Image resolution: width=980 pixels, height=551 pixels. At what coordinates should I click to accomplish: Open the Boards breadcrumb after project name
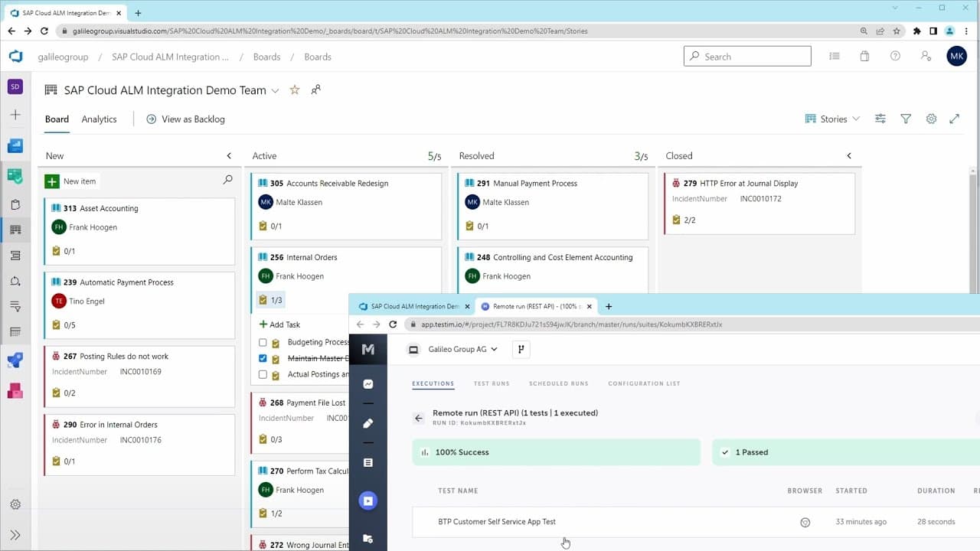pos(267,57)
